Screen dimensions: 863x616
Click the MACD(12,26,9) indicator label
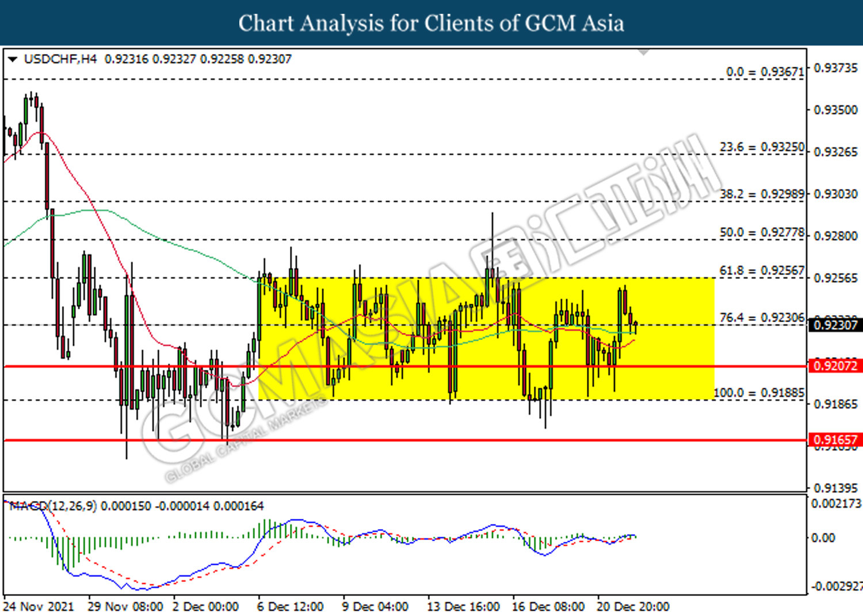tap(53, 506)
